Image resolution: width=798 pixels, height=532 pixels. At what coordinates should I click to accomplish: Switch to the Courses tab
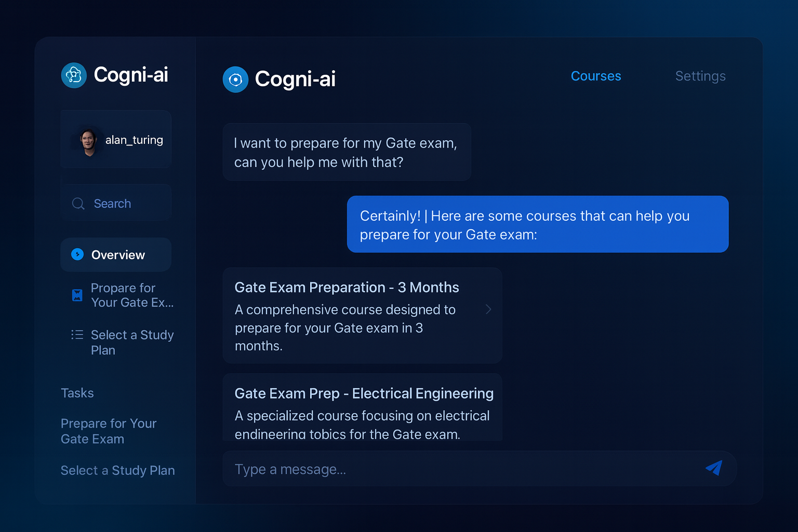596,76
